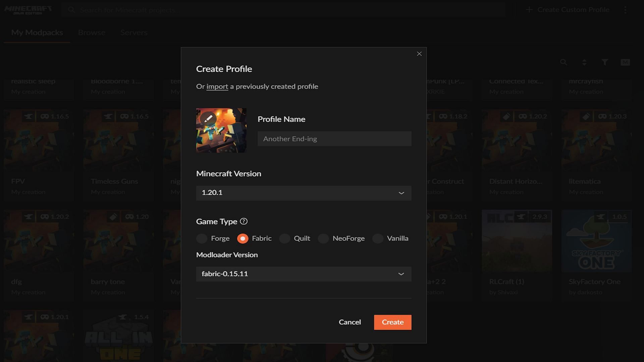Click the Search for Minecraft projects field
The width and height of the screenshot is (644, 362).
coord(283,10)
